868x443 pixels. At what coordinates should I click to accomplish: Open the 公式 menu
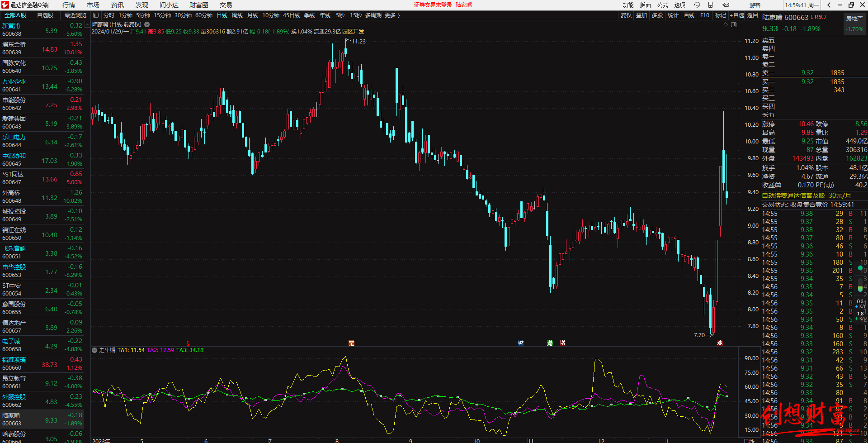pyautogui.click(x=663, y=5)
